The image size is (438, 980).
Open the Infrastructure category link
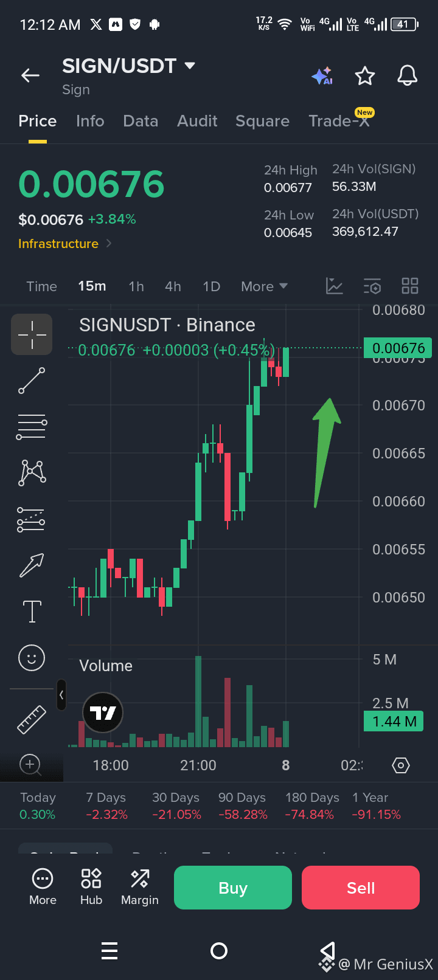coord(65,244)
